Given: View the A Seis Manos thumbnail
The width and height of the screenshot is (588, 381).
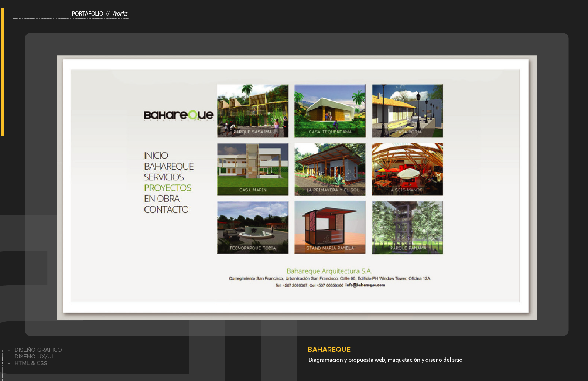Looking at the screenshot, I should coord(407,169).
